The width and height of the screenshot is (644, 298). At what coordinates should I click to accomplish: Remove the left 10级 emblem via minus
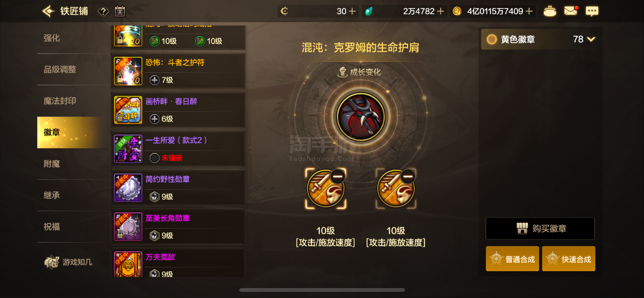pos(338,177)
